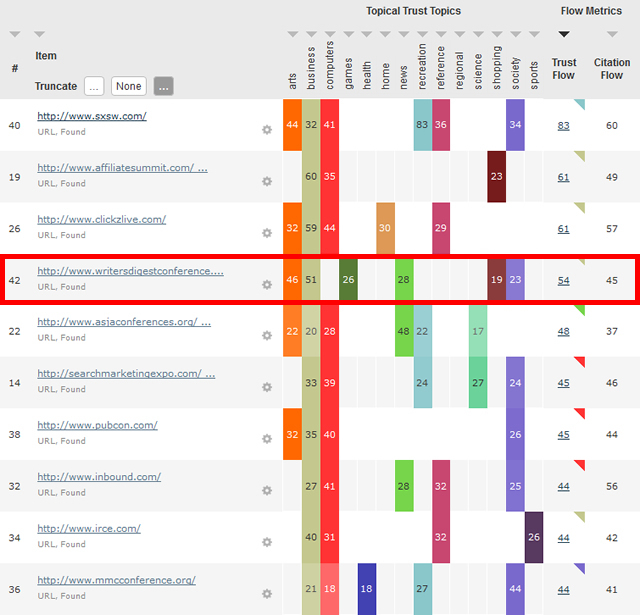
Task: Click the recreation 83 cell for sxsw.com
Action: point(422,125)
